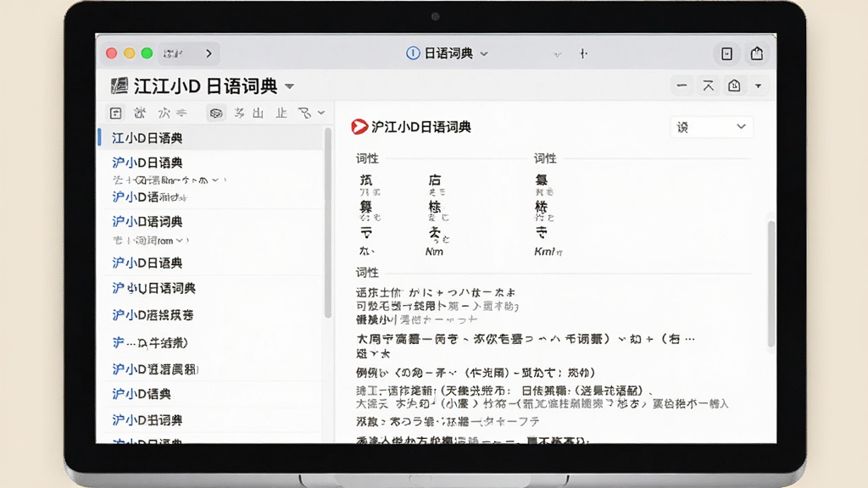Screen dimensions: 868x488
Task: Open the 沪小D语词典 sidebar entry
Action: pos(147,222)
